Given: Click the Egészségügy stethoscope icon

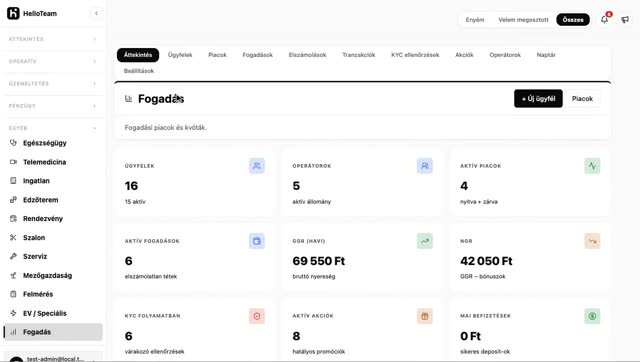Looking at the screenshot, I should (13, 143).
